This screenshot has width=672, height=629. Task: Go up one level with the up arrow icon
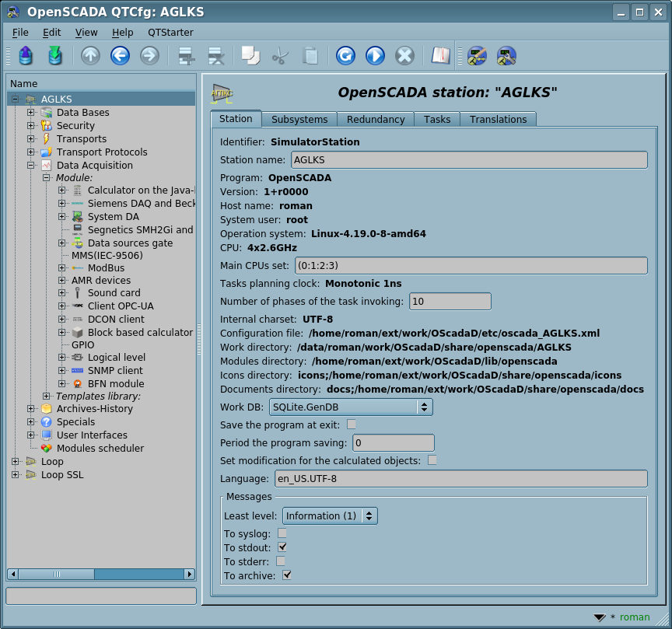[90, 56]
